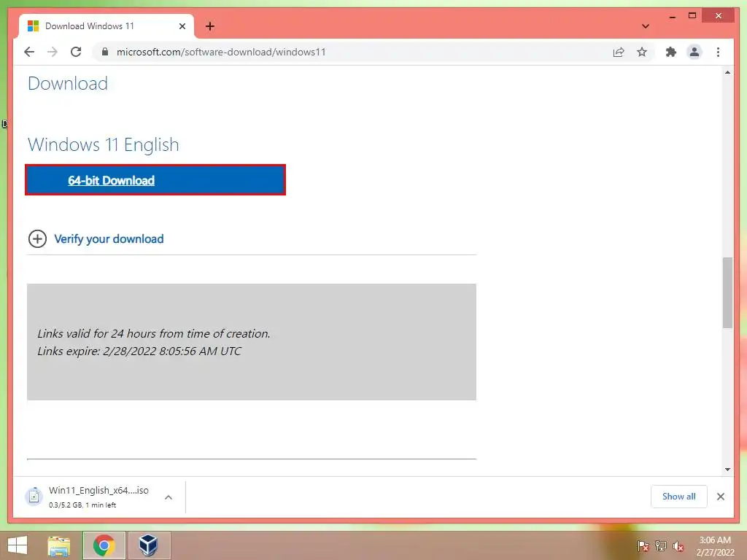This screenshot has width=747, height=560.
Task: Click the 'Windows 11 English' heading
Action: pos(104,145)
